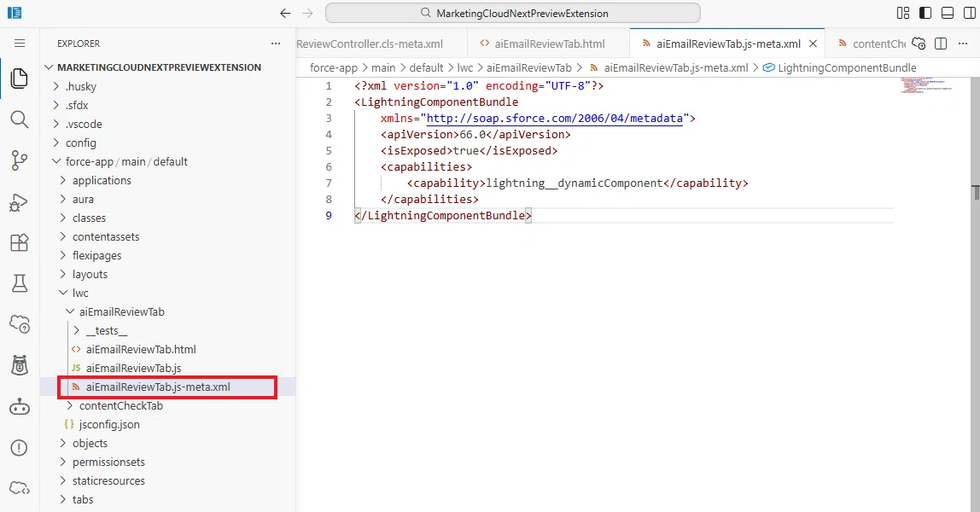Screen dimensions: 980x512
Task: Expand the classes folder
Action: coord(167,218)
